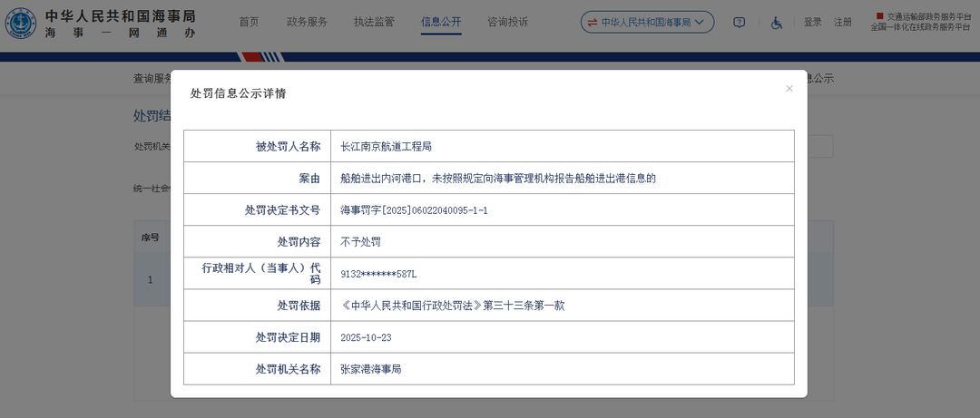Click the 张家港海事局 agency cell
The image size is (980, 418).
click(x=370, y=369)
